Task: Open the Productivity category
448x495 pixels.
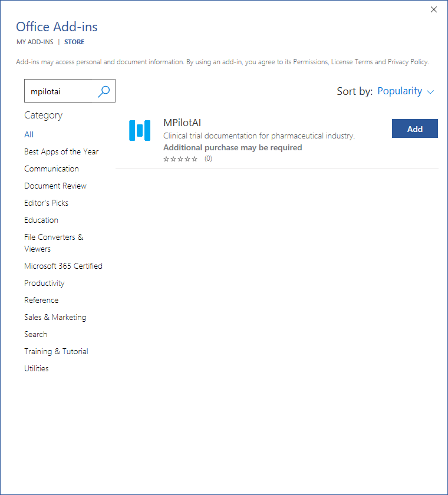Action: tap(44, 283)
